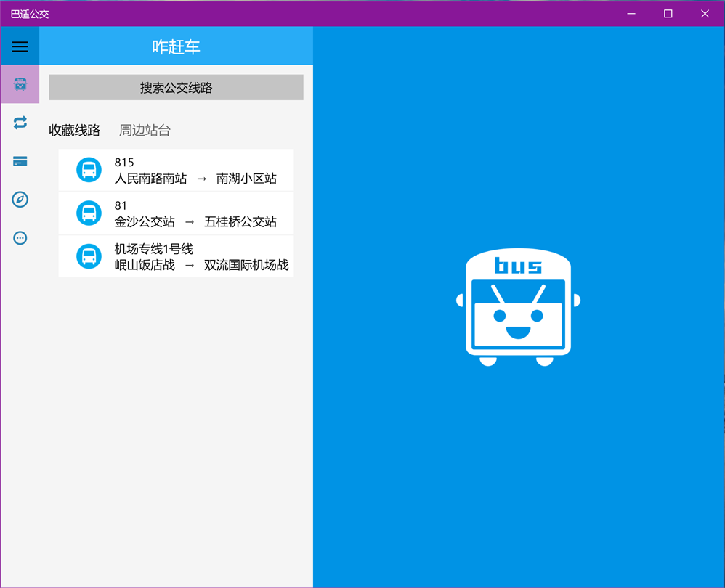The image size is (725, 588).
Task: Maximize the 巴适公交 window
Action: pos(668,14)
